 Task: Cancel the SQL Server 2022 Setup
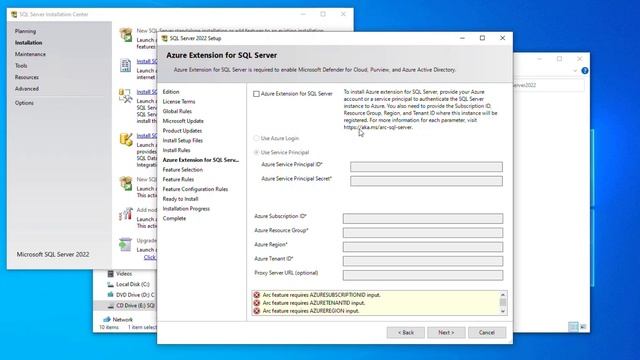click(x=487, y=332)
